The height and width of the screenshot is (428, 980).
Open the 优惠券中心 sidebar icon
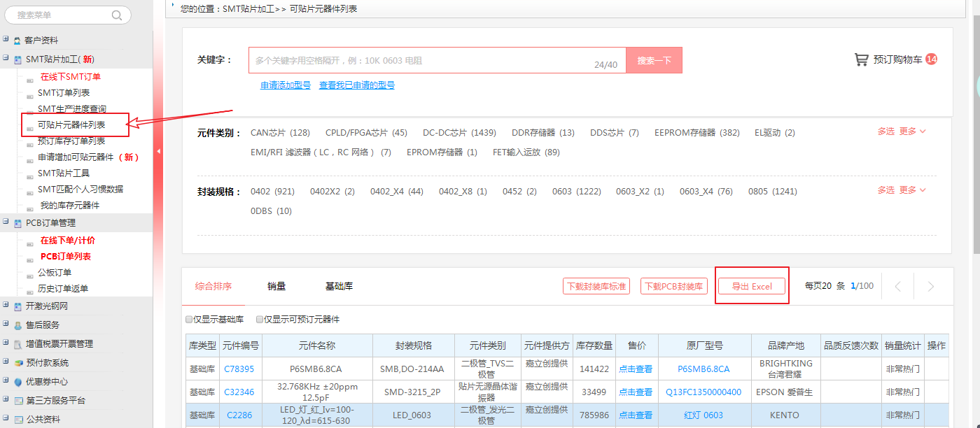17,381
